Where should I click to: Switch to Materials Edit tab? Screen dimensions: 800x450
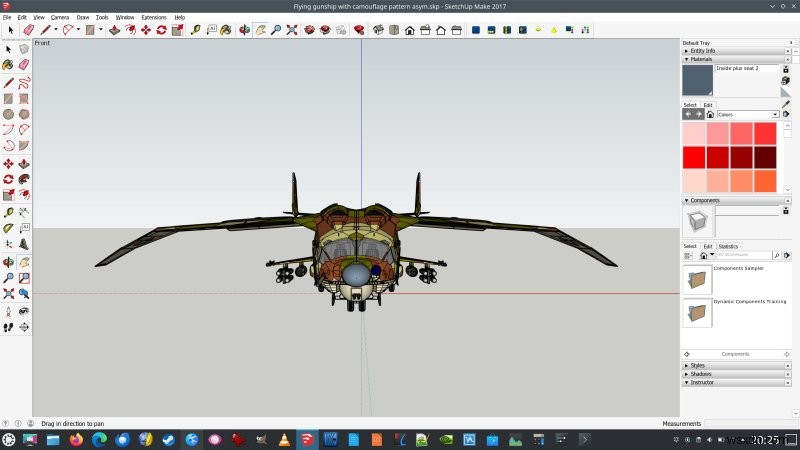(708, 105)
